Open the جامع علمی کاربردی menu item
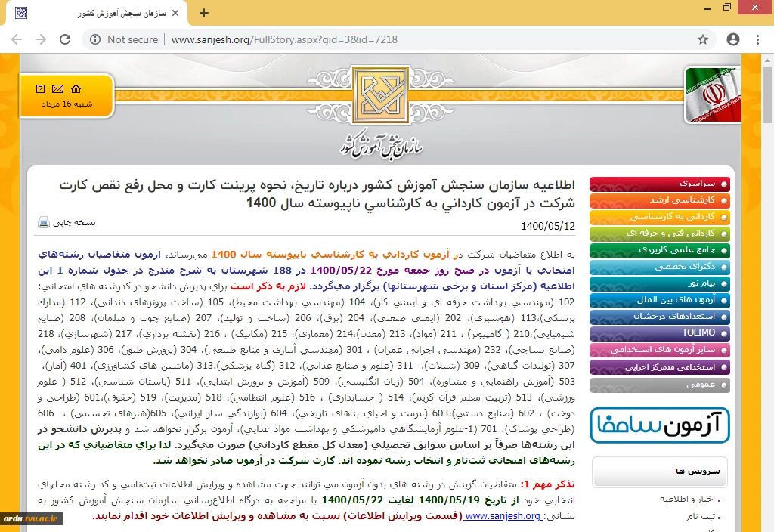 click(659, 250)
